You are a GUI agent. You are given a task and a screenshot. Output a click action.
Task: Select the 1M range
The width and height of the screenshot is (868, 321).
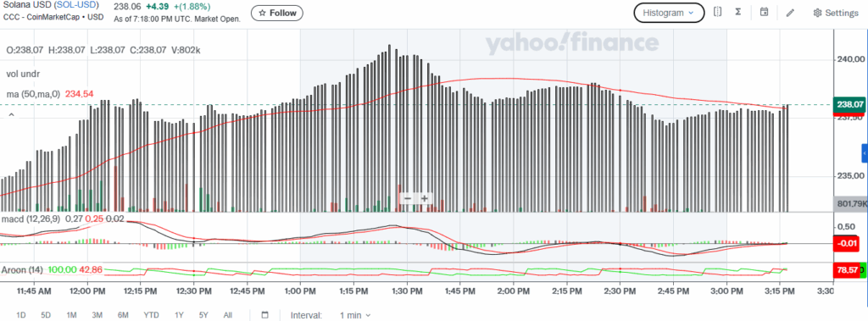[x=71, y=315]
